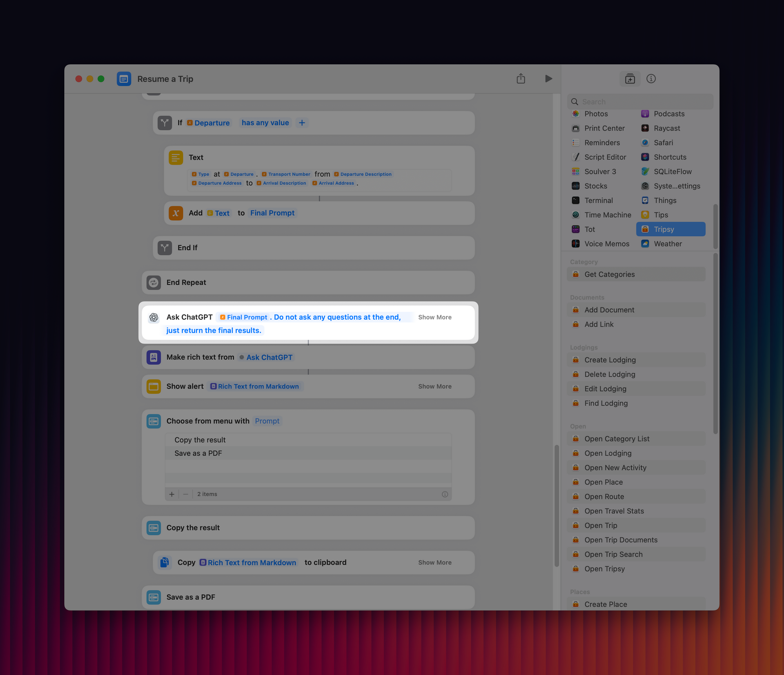The width and height of the screenshot is (784, 675).
Task: Choose the Open Place action
Action: [636, 482]
